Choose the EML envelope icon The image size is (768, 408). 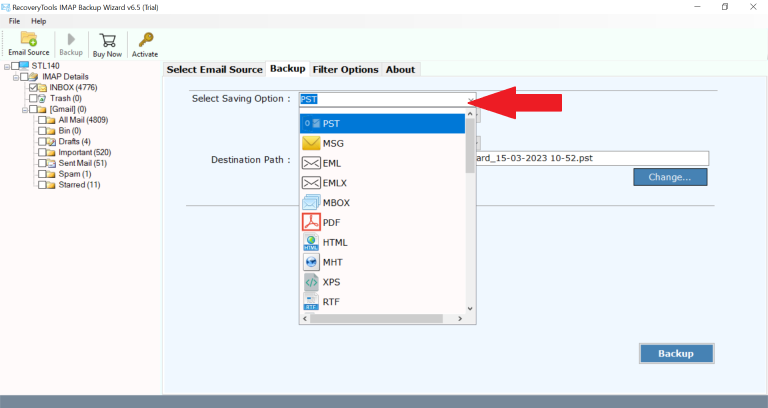coord(311,163)
